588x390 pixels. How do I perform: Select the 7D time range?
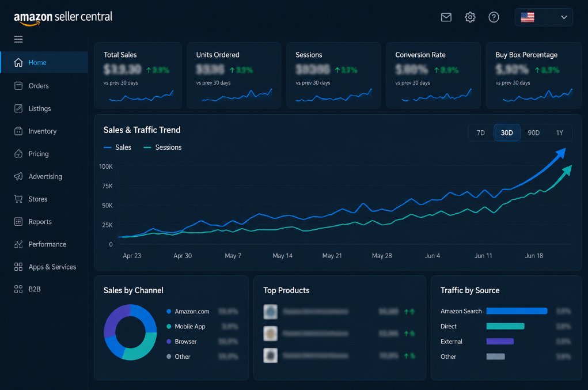click(480, 132)
